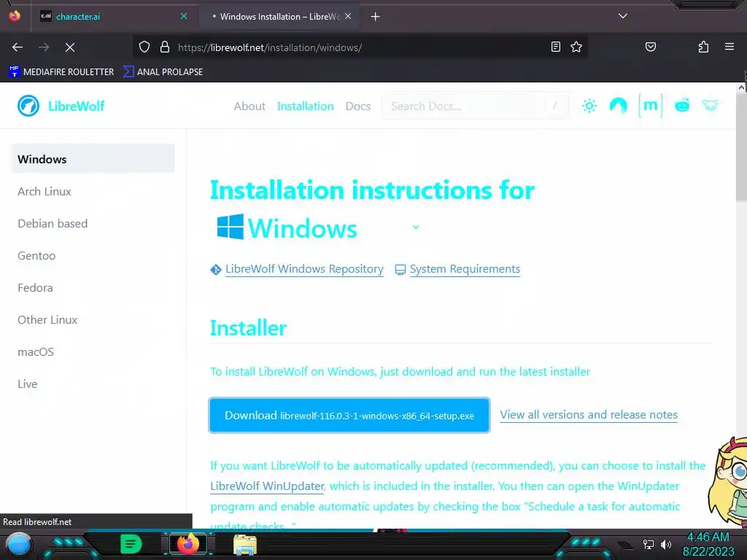Select Live in the sidebar
This screenshot has height=560, width=747.
point(28,384)
